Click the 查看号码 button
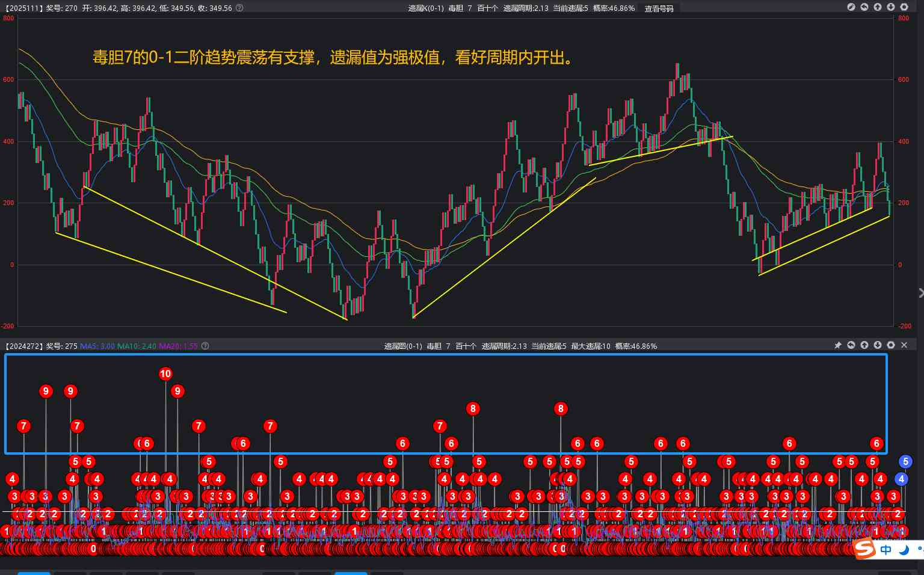Screen dimensions: 924x575 pyautogui.click(x=659, y=8)
